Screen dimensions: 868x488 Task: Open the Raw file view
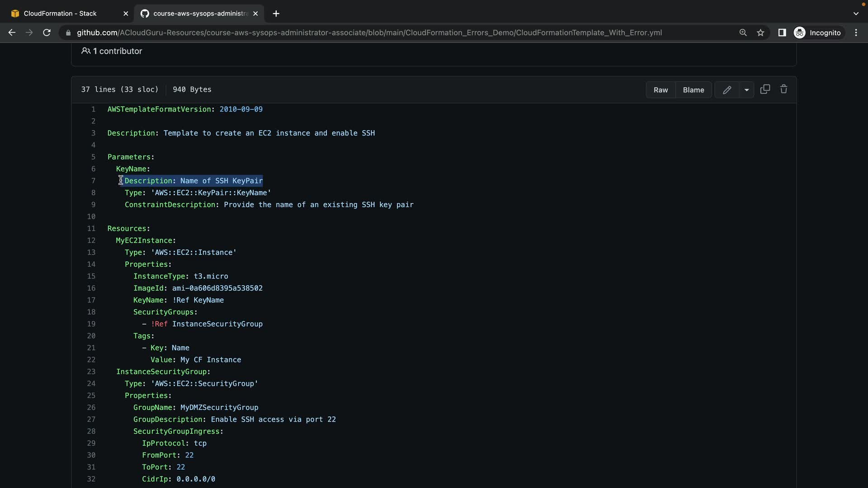pos(660,90)
